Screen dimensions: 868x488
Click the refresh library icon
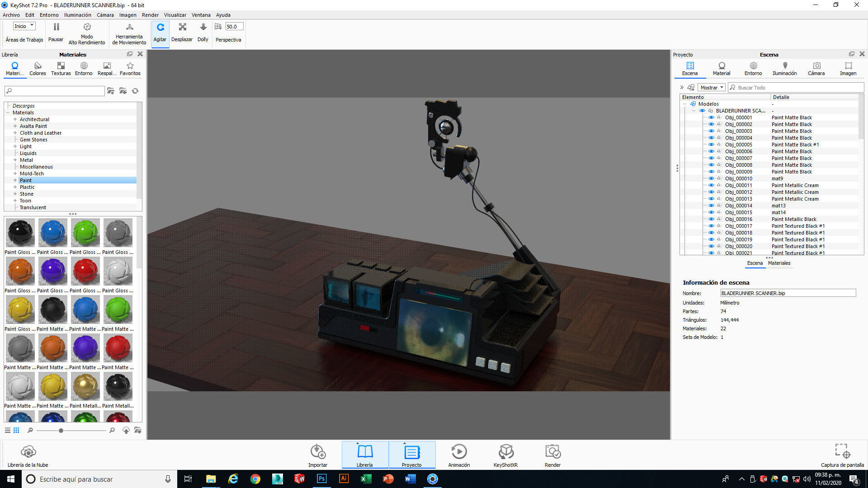(135, 91)
